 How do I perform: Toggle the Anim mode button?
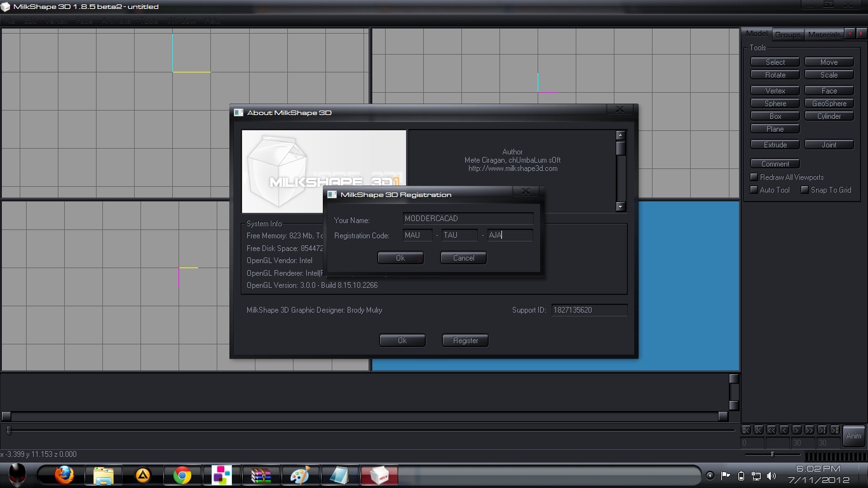click(853, 436)
